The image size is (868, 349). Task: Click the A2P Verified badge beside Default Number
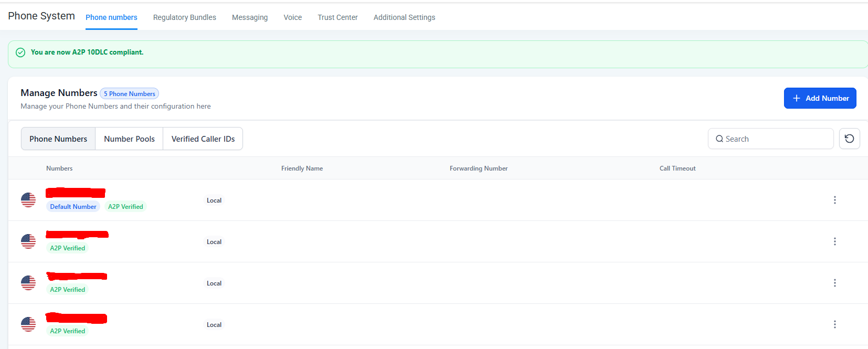click(125, 207)
